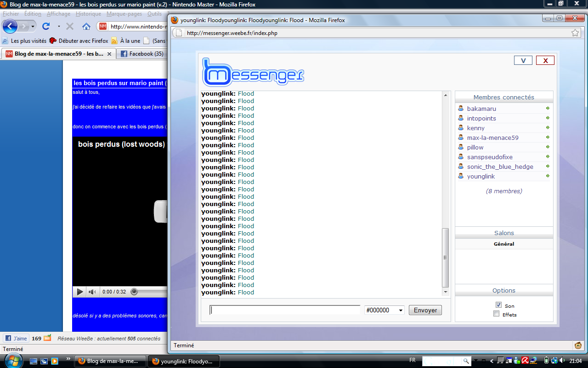This screenshot has width=588, height=368.
Task: Click the user avatar icon beside bakamaru
Action: pos(461,109)
